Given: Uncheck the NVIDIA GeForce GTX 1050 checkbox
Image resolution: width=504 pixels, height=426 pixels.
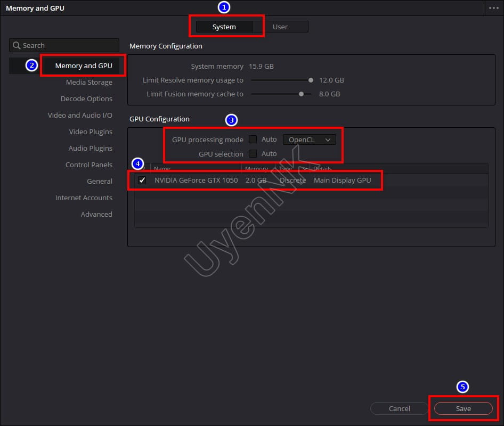Looking at the screenshot, I should tap(142, 180).
